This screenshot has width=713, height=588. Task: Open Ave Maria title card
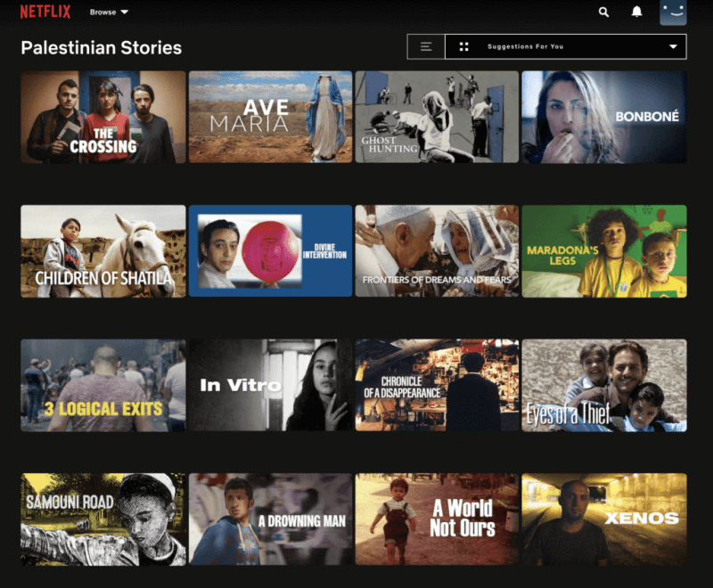pyautogui.click(x=271, y=117)
